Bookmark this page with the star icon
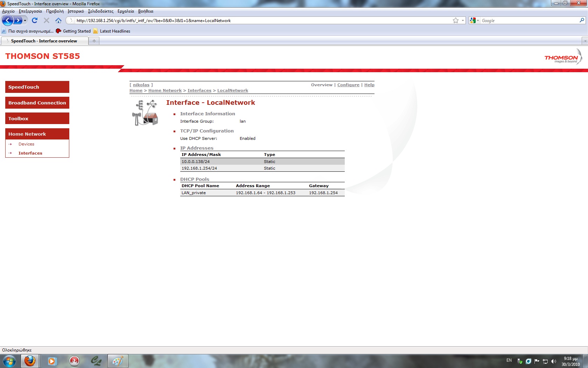Screen dimensions: 588x368 (456, 21)
